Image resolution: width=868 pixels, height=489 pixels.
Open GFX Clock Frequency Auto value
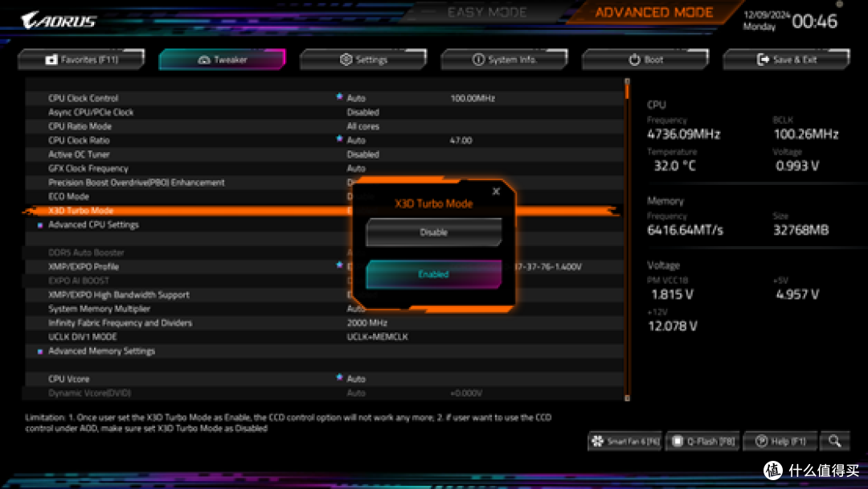(356, 168)
